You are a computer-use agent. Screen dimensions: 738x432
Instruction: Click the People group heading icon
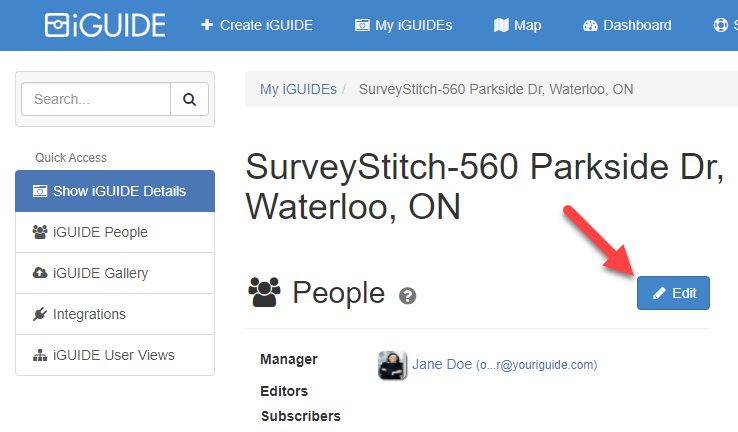264,292
